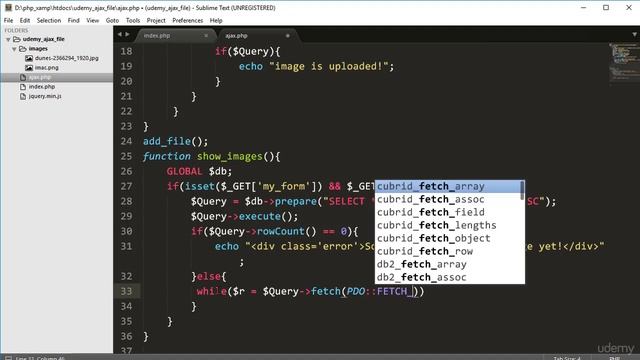The image size is (640, 360).
Task: Click the imac.png image file icon
Action: (29, 67)
